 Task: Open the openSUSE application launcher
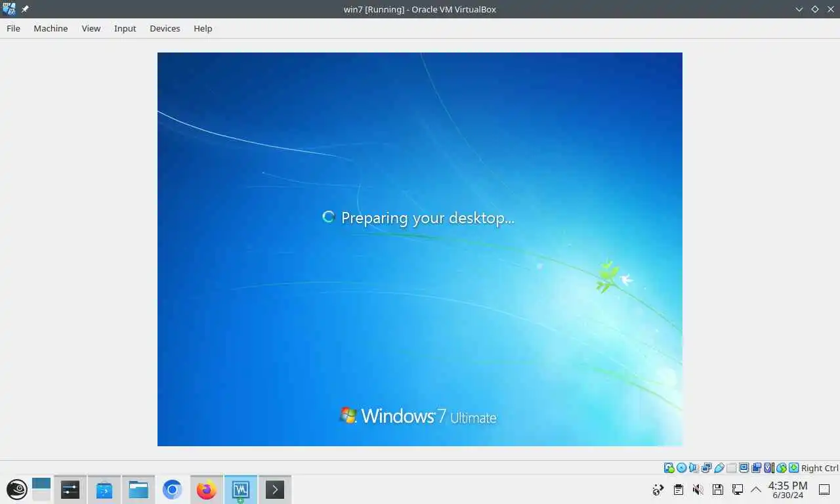coord(16,490)
